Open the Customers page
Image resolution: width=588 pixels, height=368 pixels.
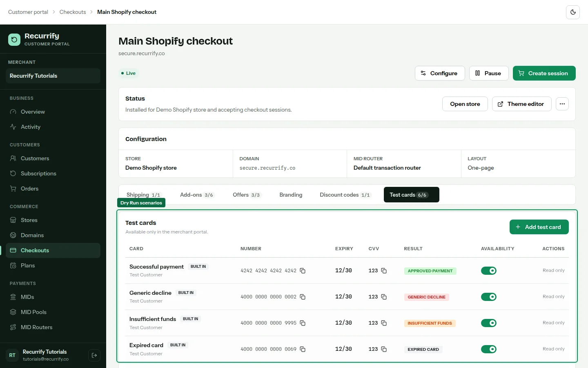(x=53, y=158)
